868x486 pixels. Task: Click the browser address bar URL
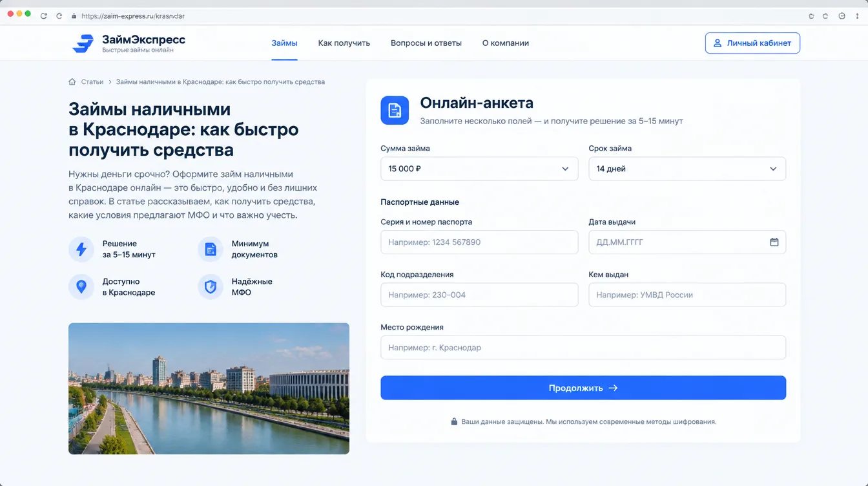133,16
